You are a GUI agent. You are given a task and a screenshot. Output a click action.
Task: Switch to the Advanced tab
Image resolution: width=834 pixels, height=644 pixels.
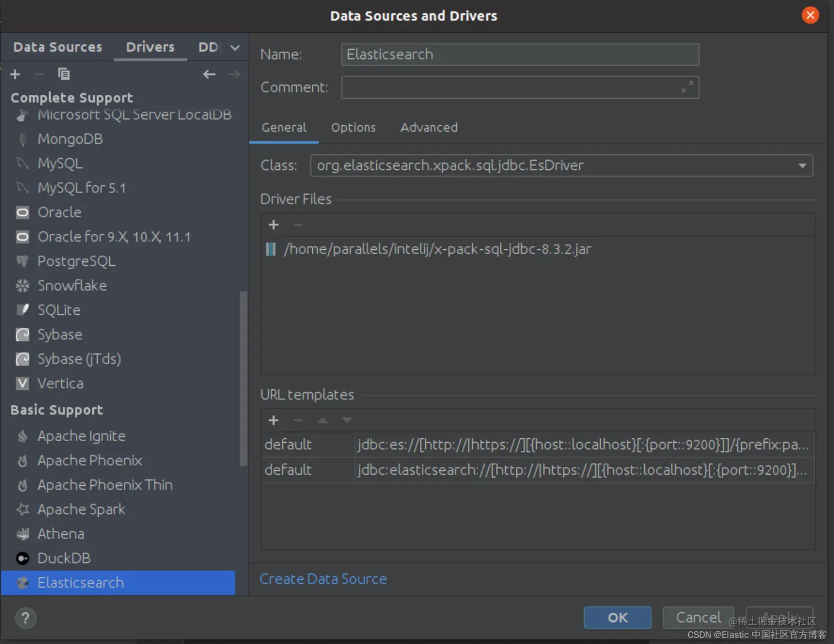click(429, 127)
